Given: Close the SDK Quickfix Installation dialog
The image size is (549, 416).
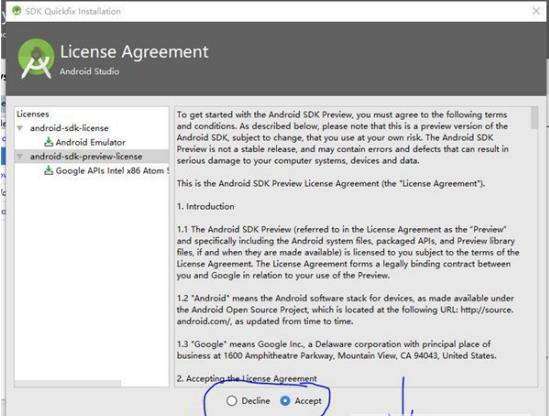Looking at the screenshot, I should 536,11.
